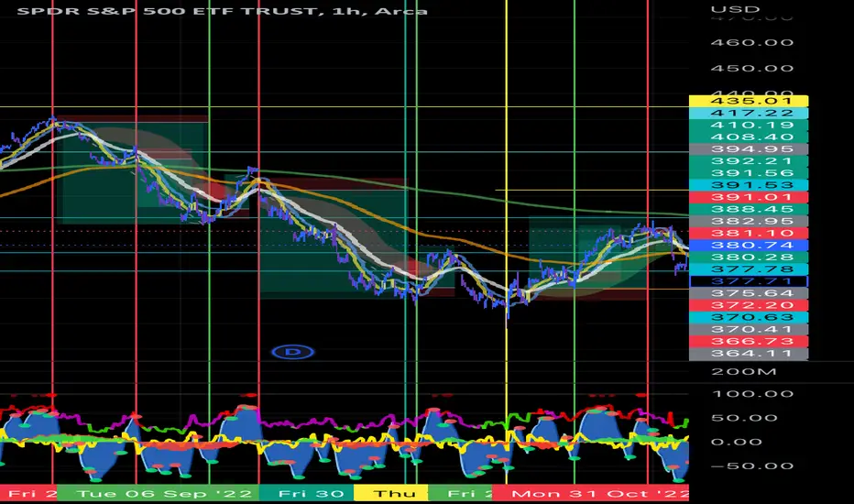The height and width of the screenshot is (504, 854).
Task: Select the red 391.01 price label
Action: click(x=749, y=197)
